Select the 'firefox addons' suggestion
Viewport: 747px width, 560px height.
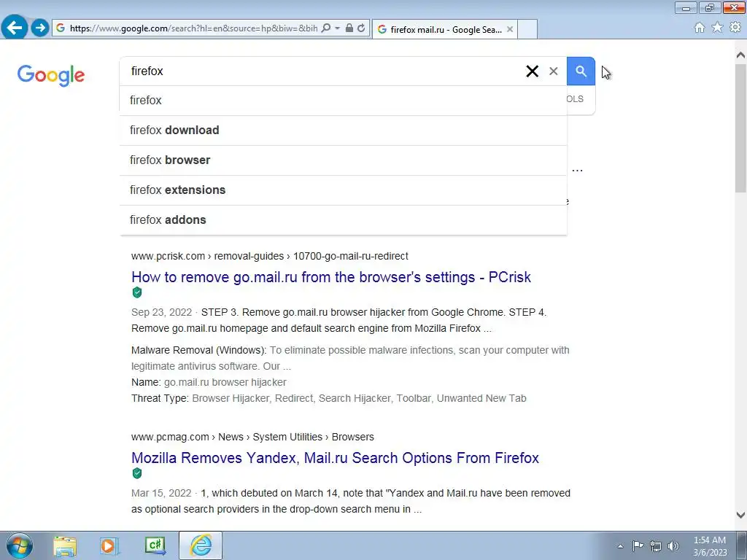(x=343, y=220)
